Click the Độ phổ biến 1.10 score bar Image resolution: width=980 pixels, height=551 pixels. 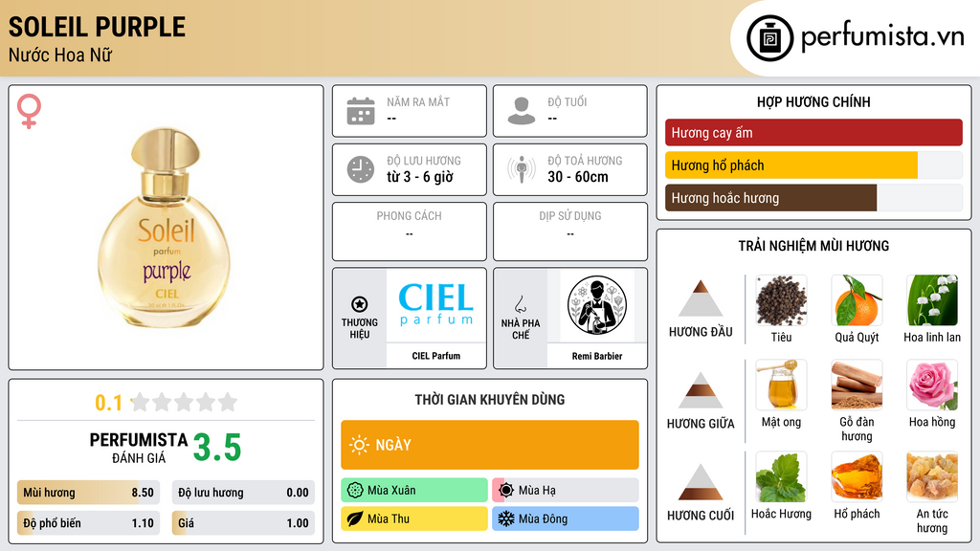click(x=88, y=523)
